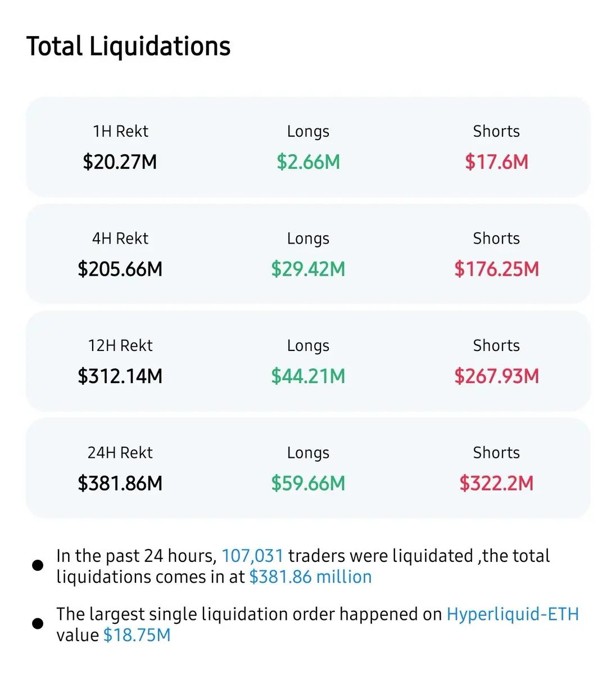Click the red $322.2M shorts figure
The width and height of the screenshot is (616, 675).
(x=496, y=483)
